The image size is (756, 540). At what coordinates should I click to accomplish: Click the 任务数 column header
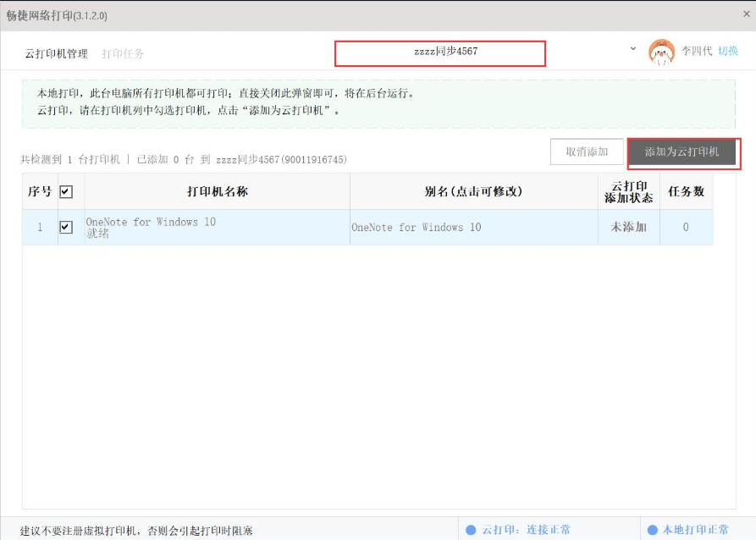(x=686, y=192)
